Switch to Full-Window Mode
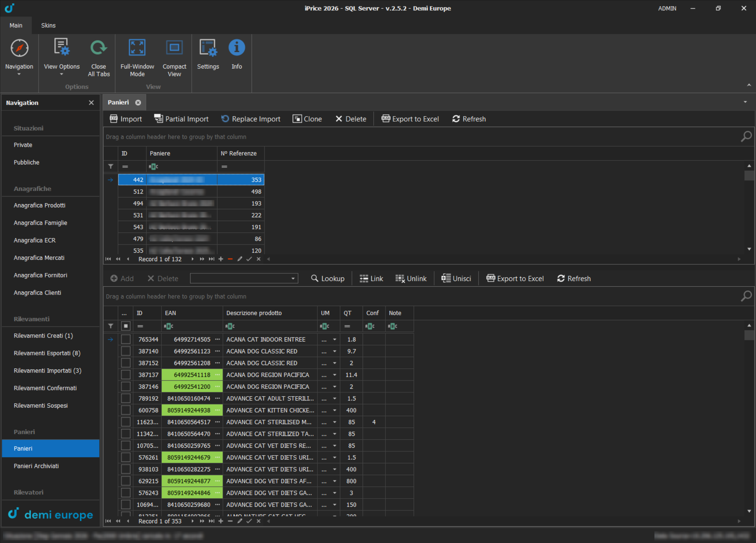756x543 pixels. (137, 57)
